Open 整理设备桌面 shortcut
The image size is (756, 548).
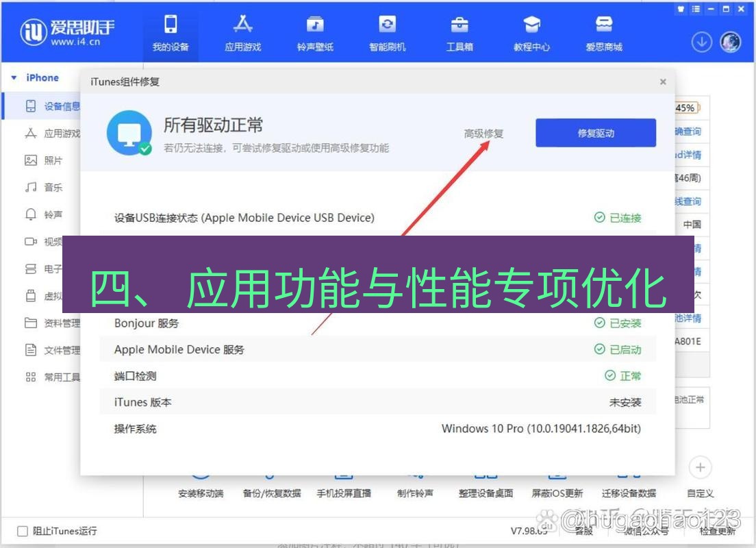click(486, 493)
